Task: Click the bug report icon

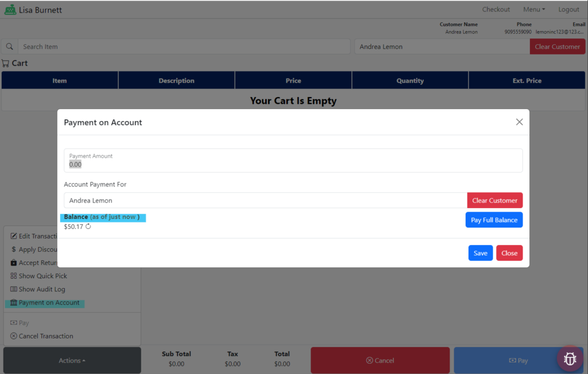Action: [x=570, y=359]
